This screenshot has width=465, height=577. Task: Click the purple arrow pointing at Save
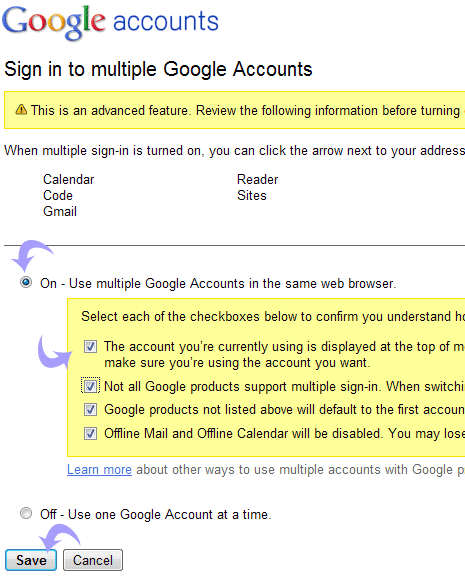tap(59, 537)
